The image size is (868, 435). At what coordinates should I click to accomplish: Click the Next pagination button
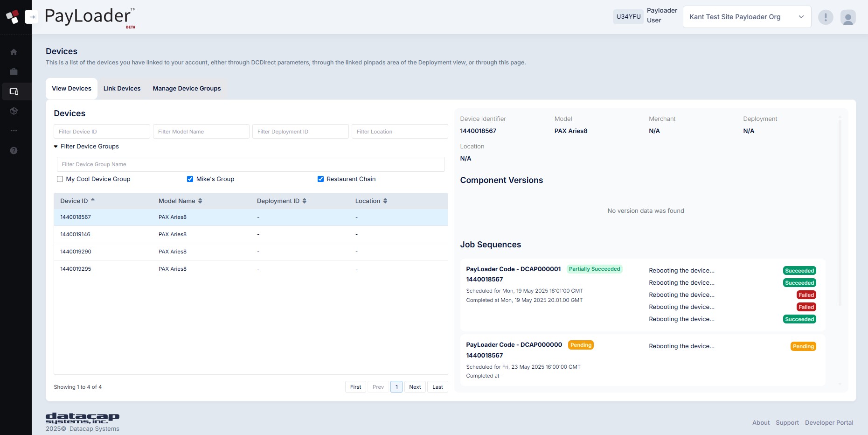pyautogui.click(x=415, y=387)
